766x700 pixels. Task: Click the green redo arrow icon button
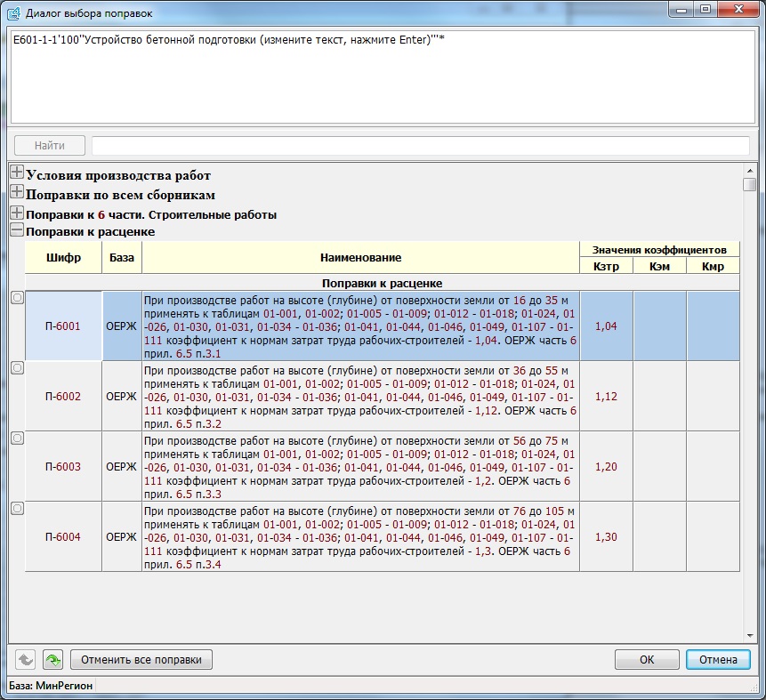pyautogui.click(x=52, y=660)
